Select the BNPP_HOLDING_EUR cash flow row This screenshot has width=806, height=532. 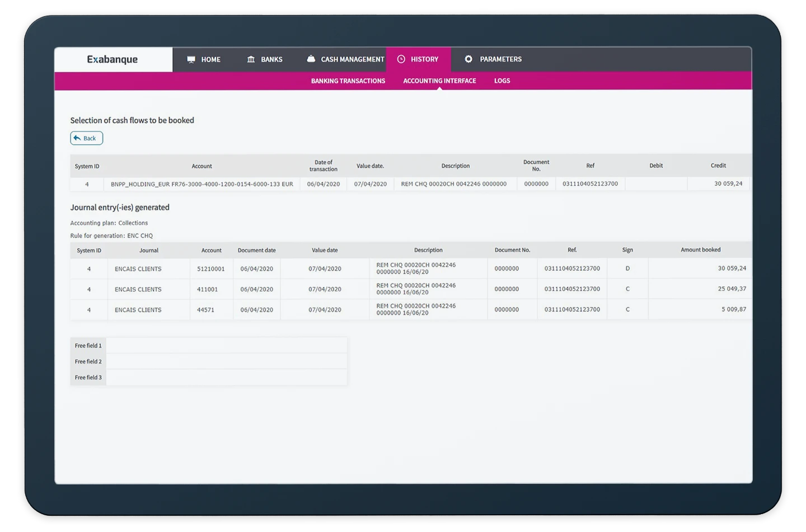point(201,184)
